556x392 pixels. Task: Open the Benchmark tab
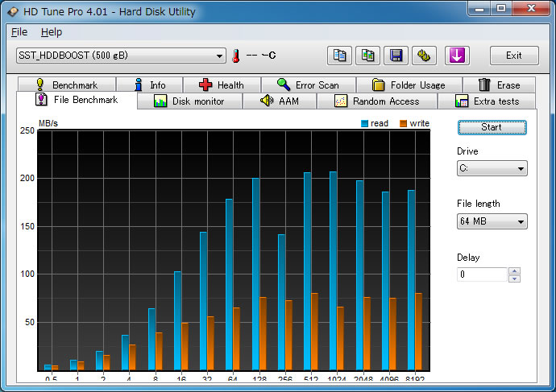pyautogui.click(x=67, y=85)
